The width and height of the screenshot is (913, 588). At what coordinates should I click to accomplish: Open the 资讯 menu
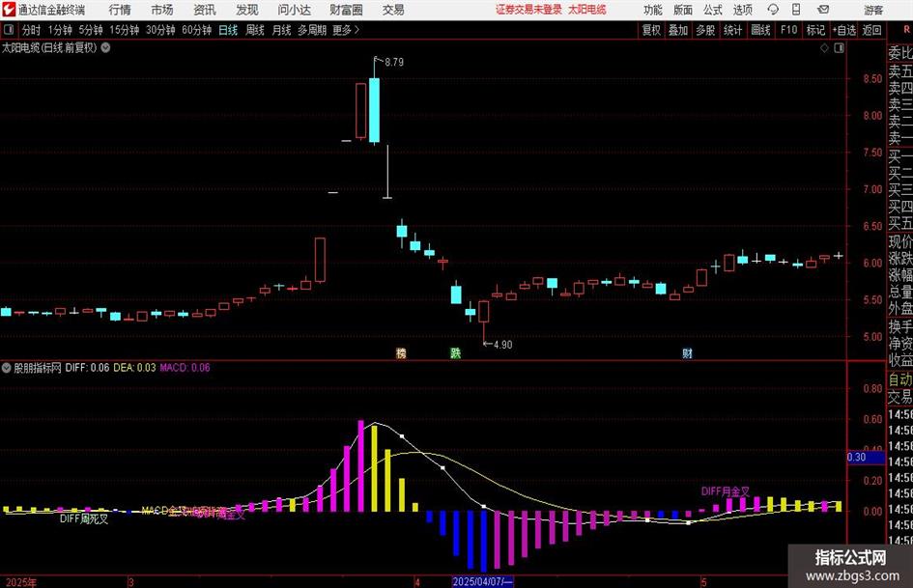click(205, 10)
